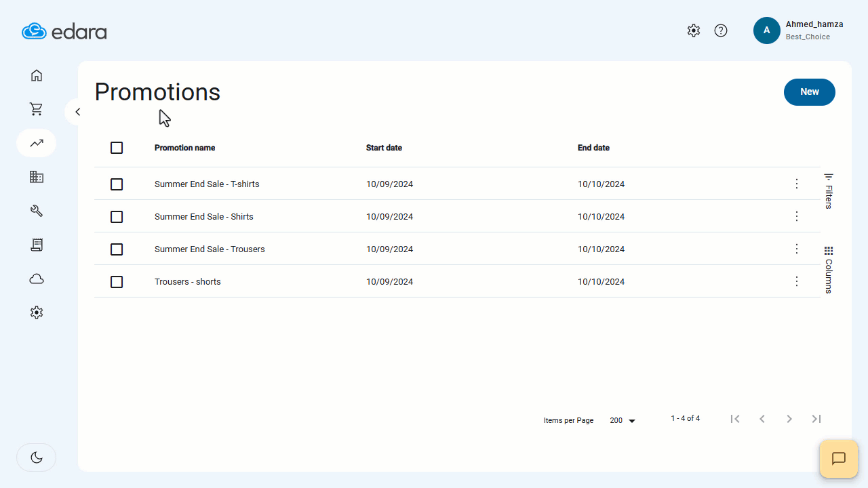This screenshot has height=488, width=868.
Task: Expand the Columns side panel
Action: click(x=829, y=270)
